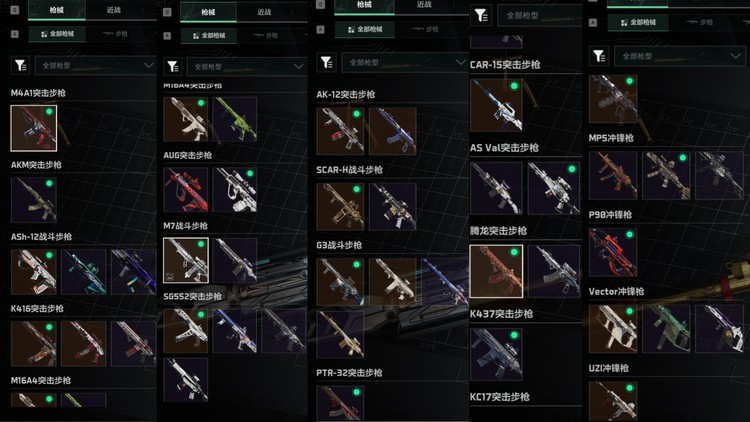The image size is (750, 422).
Task: Expand the 全部枪型 dropdown above M4A1突击步枪
Action: pos(95,65)
